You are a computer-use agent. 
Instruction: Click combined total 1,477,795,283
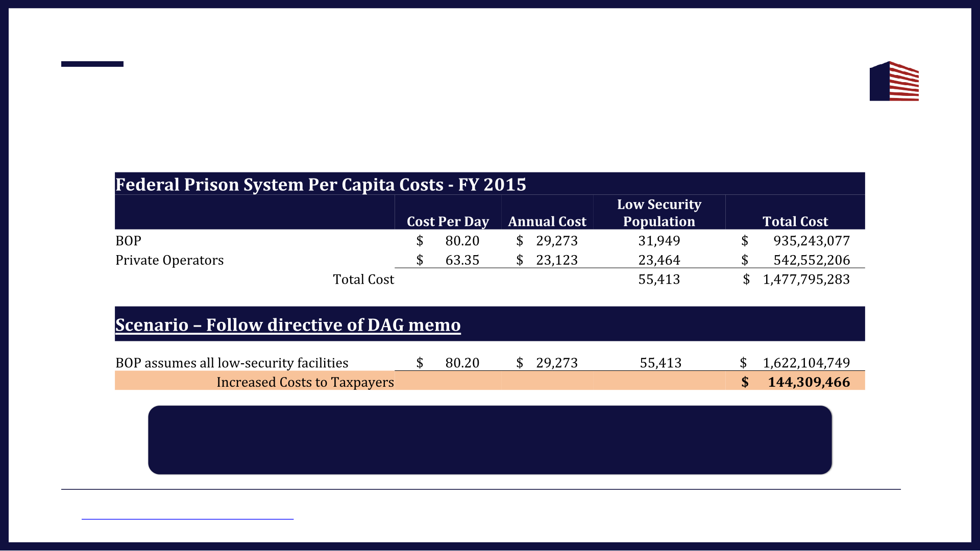(806, 280)
